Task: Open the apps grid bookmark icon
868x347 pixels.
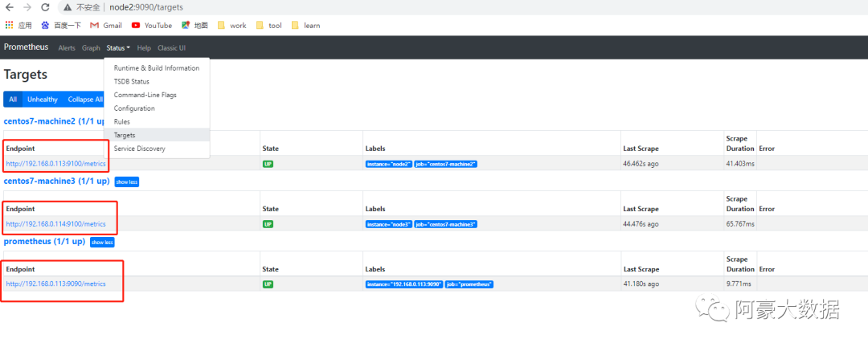Action: 9,26
